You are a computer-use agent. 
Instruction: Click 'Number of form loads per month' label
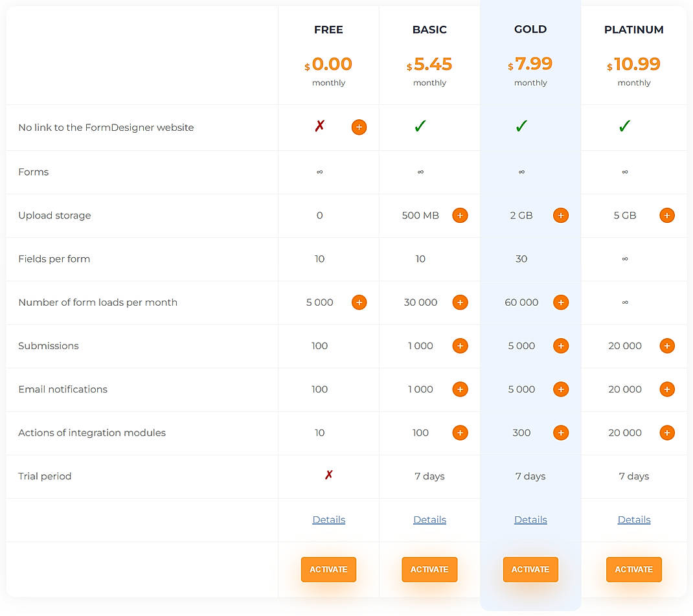coord(98,302)
